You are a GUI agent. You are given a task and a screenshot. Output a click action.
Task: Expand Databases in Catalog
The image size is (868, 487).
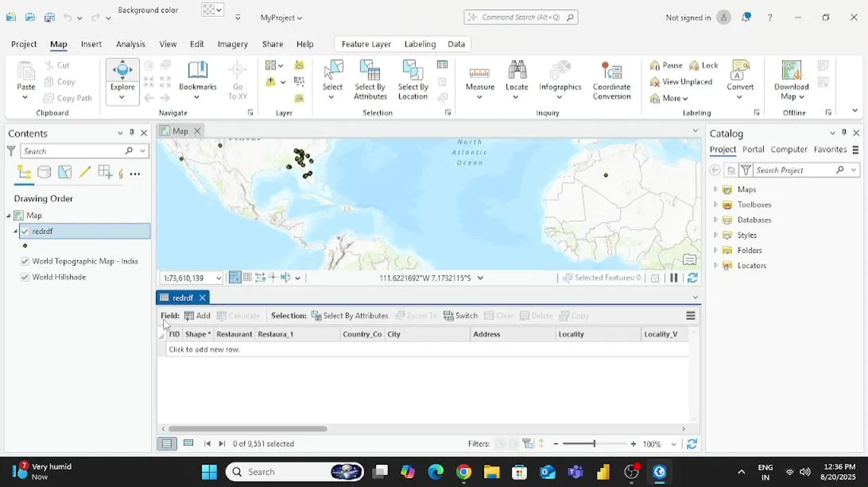tap(715, 220)
